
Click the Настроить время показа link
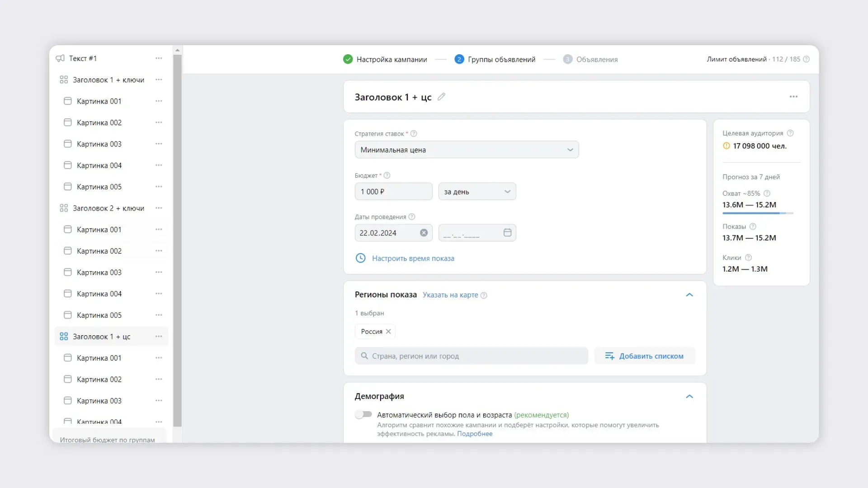(x=413, y=258)
